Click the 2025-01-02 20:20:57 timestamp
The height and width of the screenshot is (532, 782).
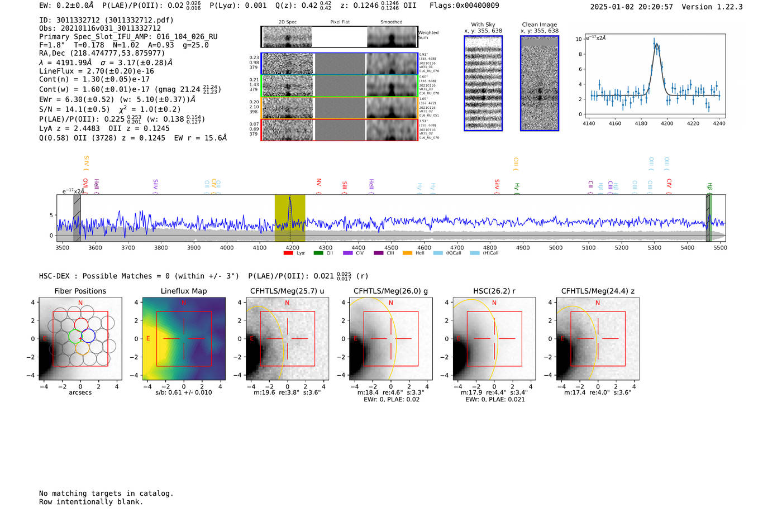pos(632,7)
